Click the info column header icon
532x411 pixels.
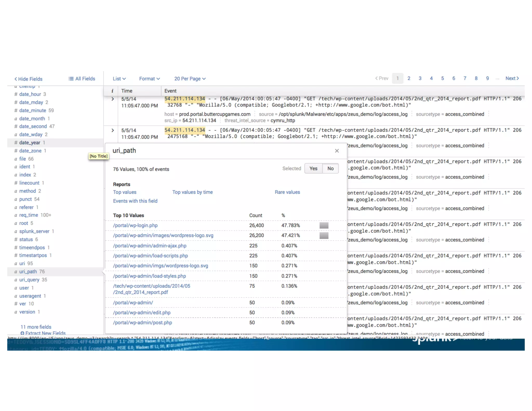click(112, 91)
